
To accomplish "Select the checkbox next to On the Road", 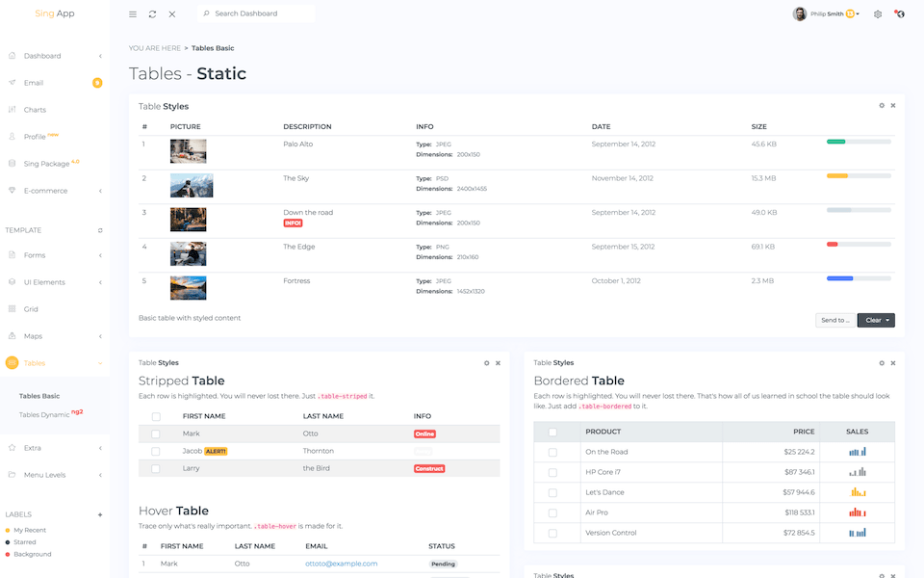I will tap(553, 451).
